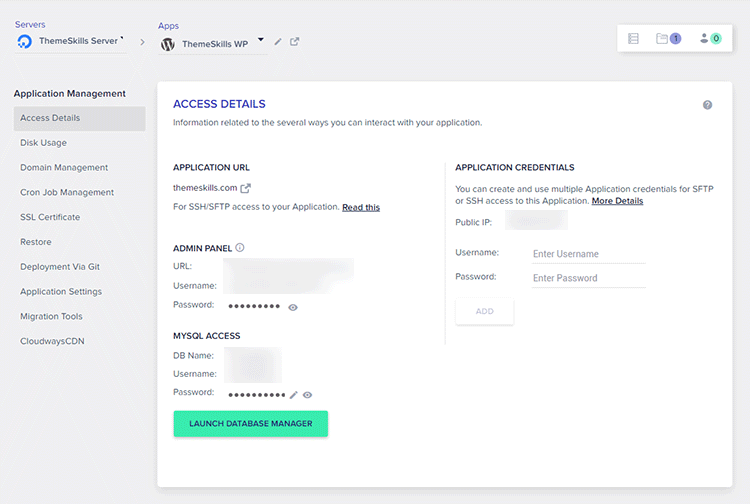Click the DigitalOcean server logo icon
The image size is (750, 504).
coord(24,41)
